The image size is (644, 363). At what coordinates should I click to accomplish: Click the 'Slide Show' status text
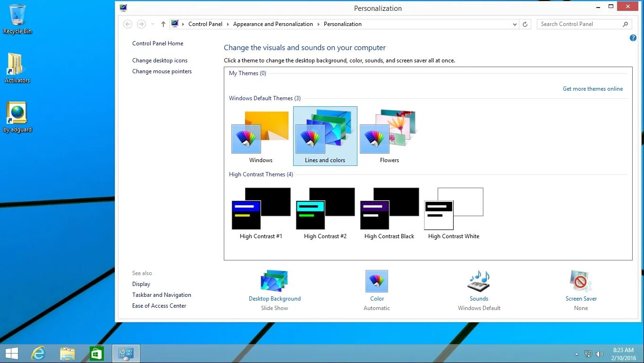tap(274, 308)
